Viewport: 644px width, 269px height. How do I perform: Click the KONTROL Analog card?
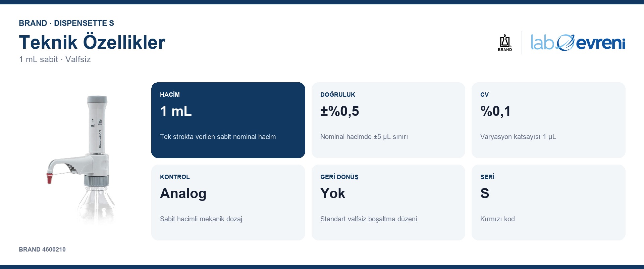[228, 203]
